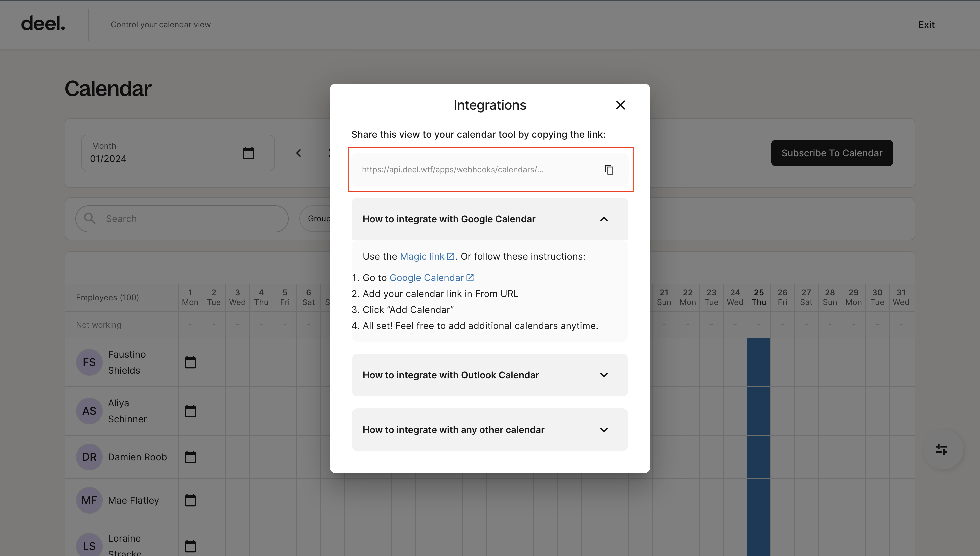Collapse the Google Calendar integration section

[x=490, y=219]
